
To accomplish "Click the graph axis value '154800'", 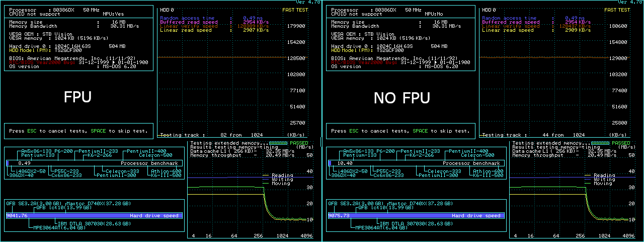I will [618, 42].
